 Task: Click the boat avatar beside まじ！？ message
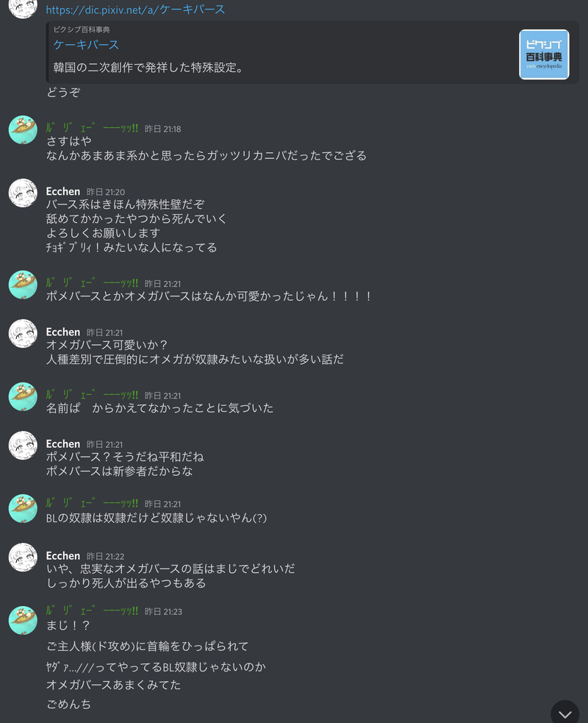(23, 620)
